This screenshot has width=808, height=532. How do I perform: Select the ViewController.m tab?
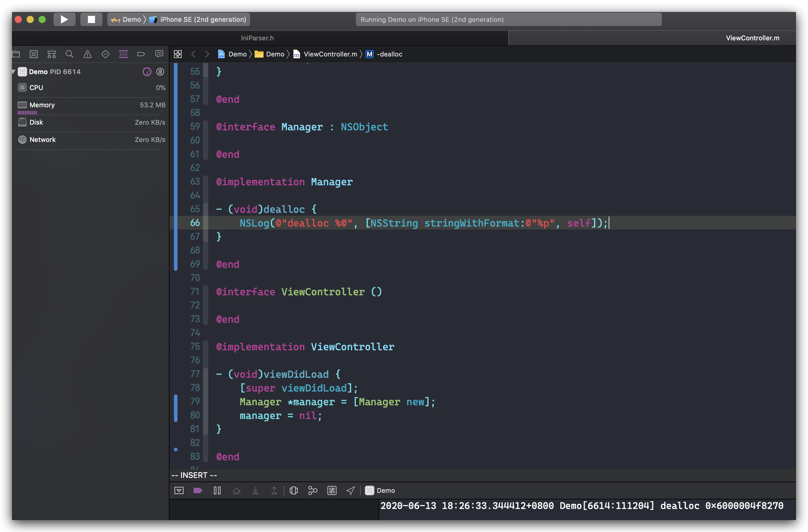click(x=752, y=38)
